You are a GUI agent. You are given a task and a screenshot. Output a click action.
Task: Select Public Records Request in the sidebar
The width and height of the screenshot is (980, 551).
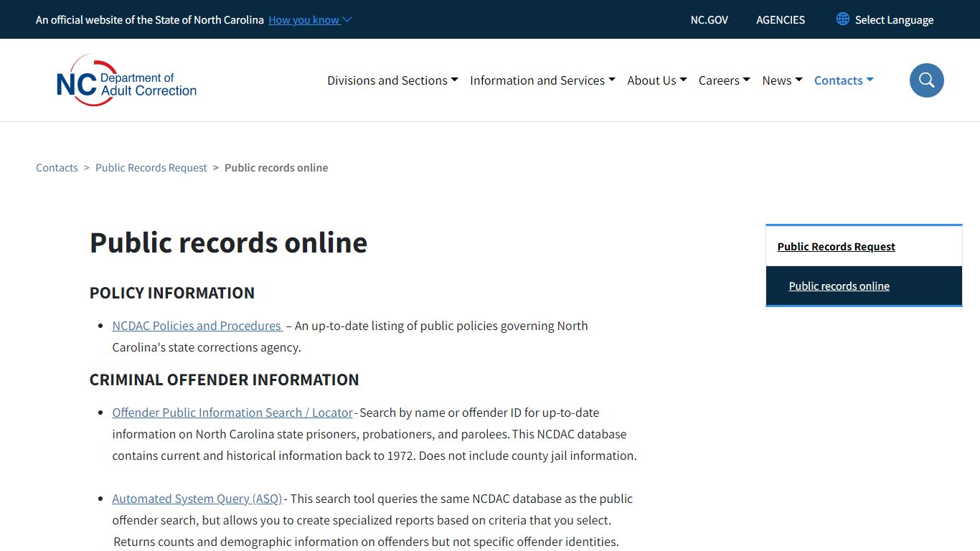(x=836, y=246)
